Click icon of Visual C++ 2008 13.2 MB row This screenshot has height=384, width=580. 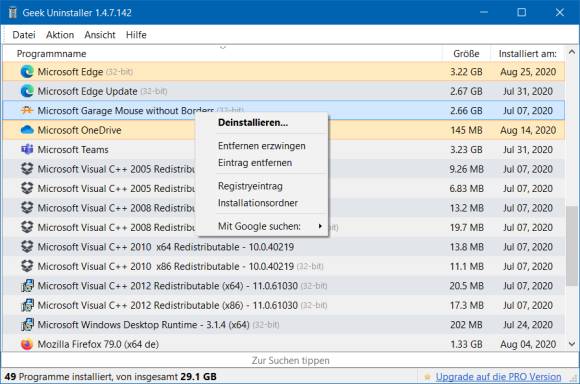point(27,208)
